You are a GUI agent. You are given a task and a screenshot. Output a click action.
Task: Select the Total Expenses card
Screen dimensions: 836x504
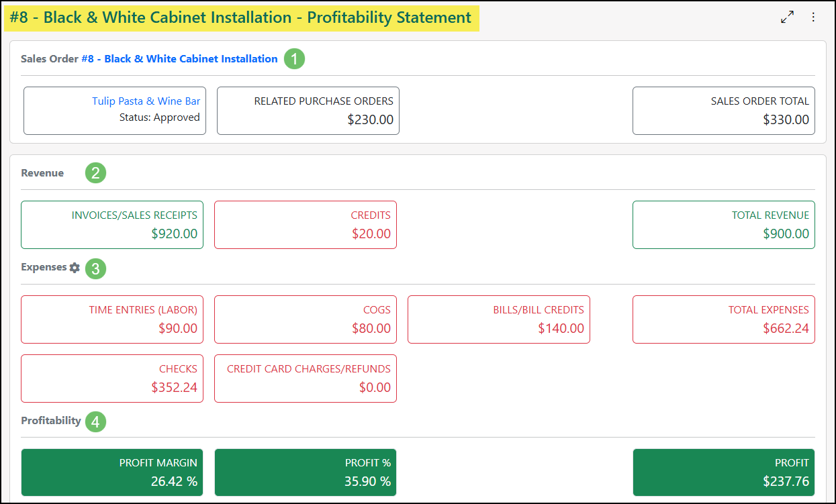724,319
